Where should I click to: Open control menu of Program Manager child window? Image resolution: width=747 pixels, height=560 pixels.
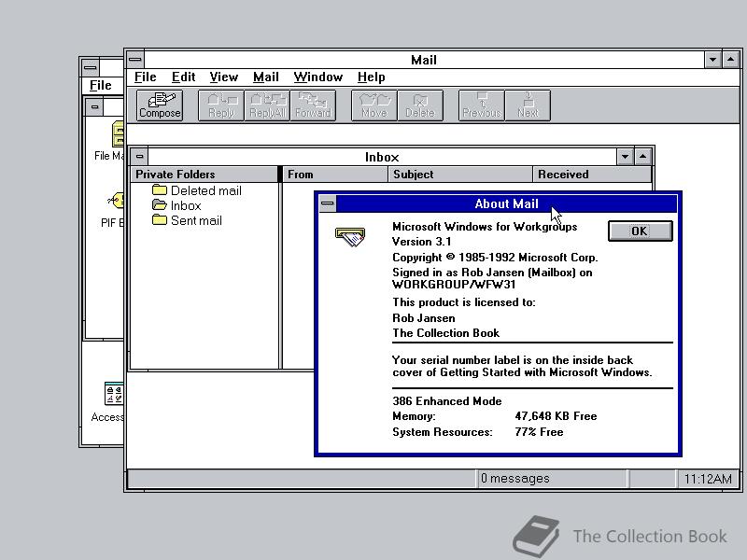click(x=94, y=107)
